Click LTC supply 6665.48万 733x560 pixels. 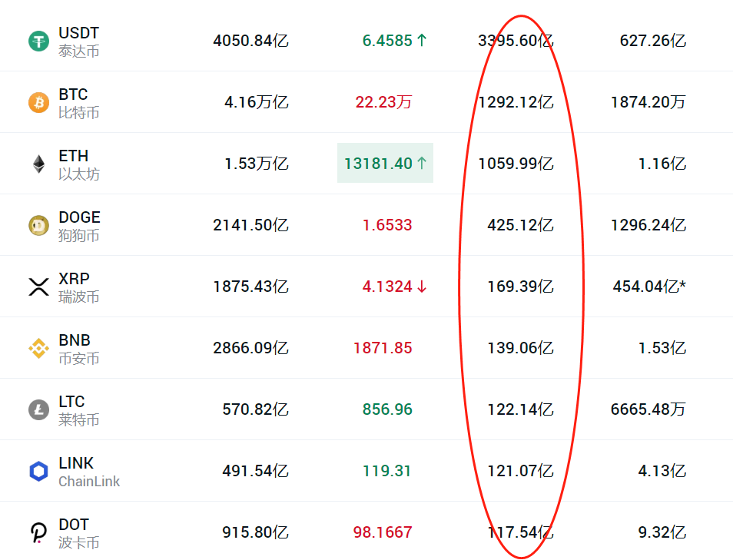pos(648,409)
